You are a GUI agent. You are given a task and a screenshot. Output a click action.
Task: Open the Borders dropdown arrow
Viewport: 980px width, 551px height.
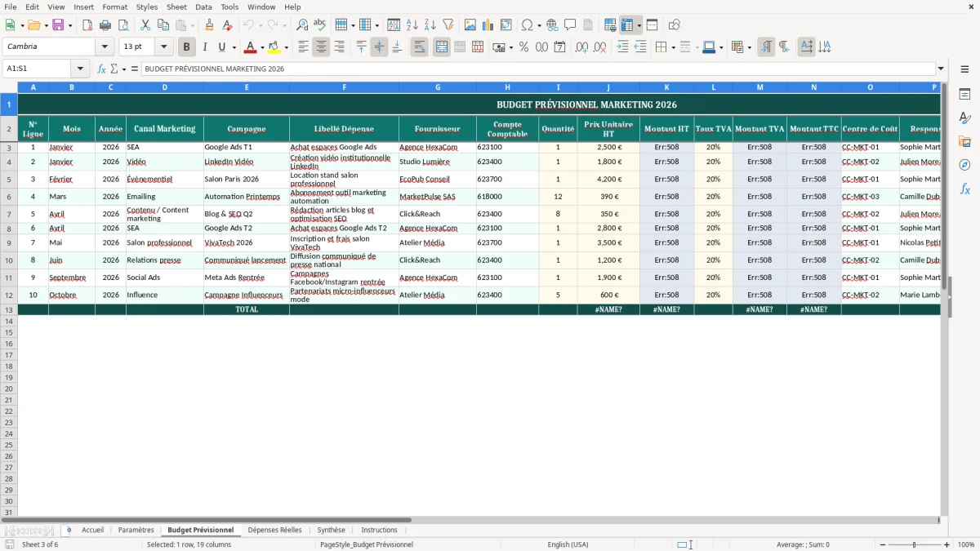point(673,47)
